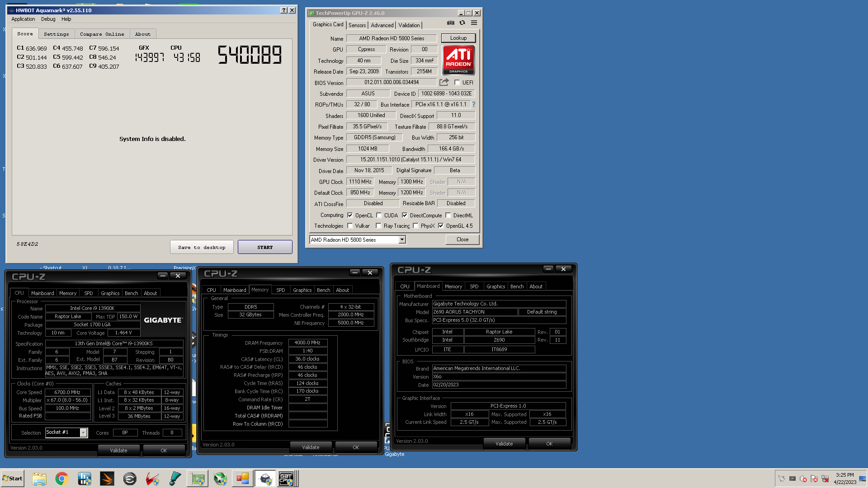Click Validate in the CPU-Z Mainboard window
Image resolution: width=868 pixels, height=488 pixels.
pos(504,444)
